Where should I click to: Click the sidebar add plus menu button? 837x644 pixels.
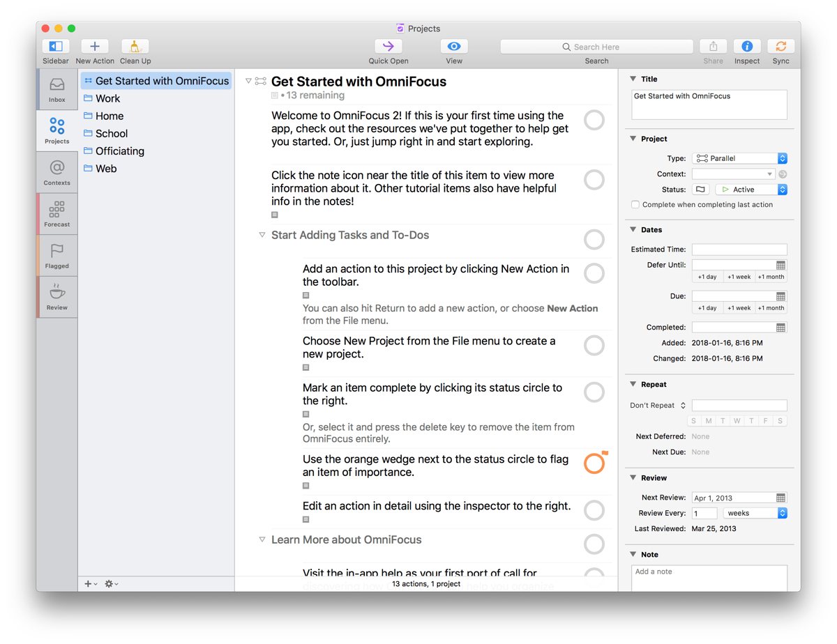point(91,584)
